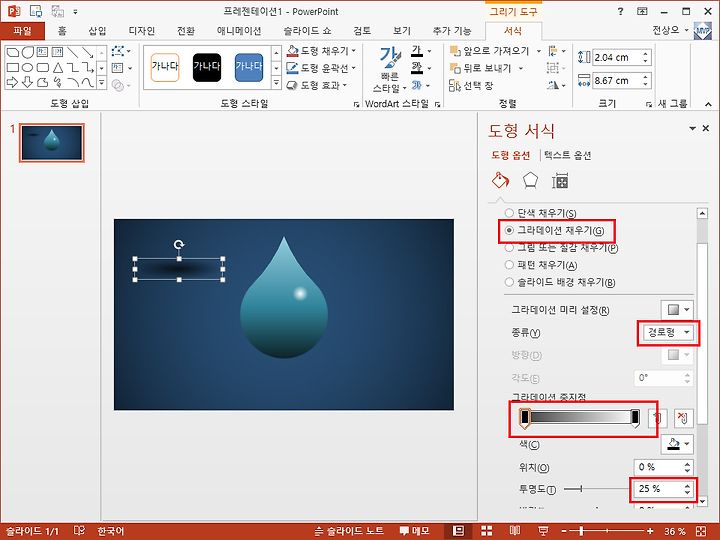Click the group objects icon
The image size is (720, 540).
pyautogui.click(x=553, y=68)
